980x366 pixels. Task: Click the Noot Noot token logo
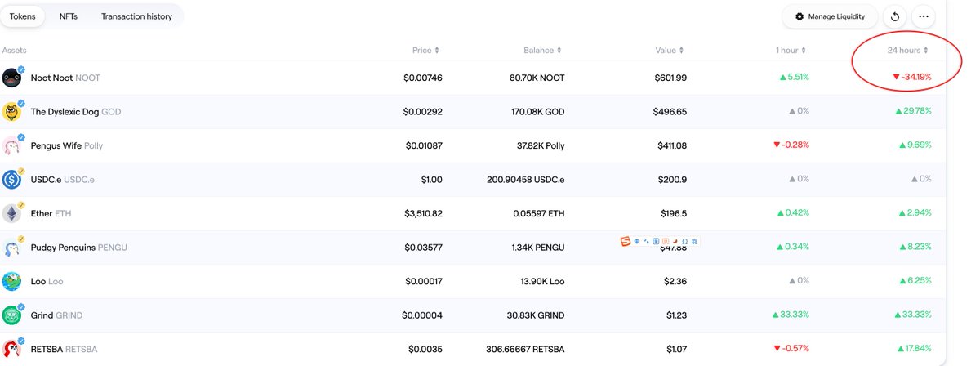pyautogui.click(x=11, y=78)
